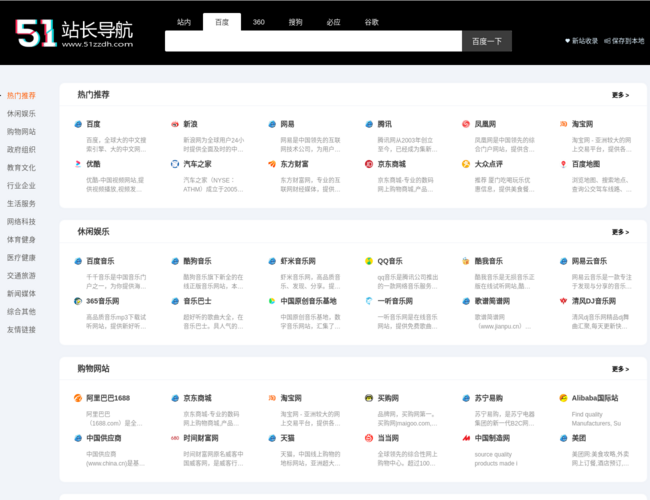Open 教育文化 sidebar category
The width and height of the screenshot is (650, 500).
pos(21,167)
